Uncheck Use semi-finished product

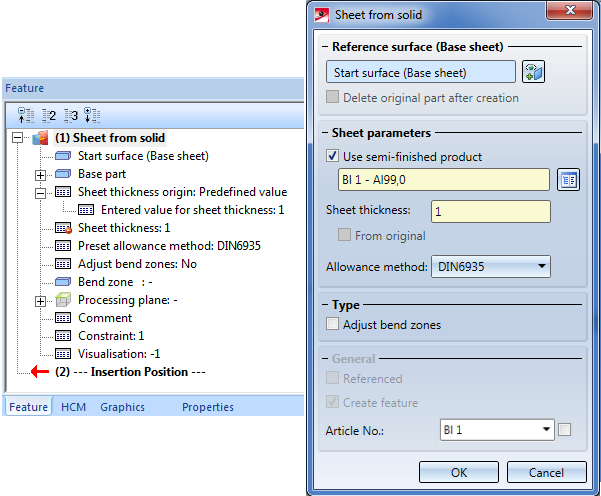click(x=333, y=156)
